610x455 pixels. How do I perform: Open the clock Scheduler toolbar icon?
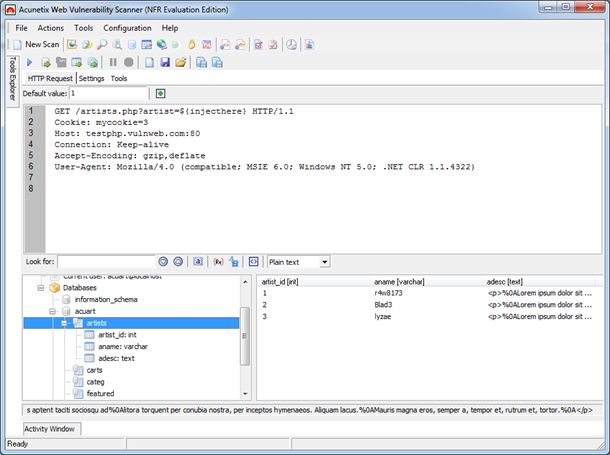291,44
